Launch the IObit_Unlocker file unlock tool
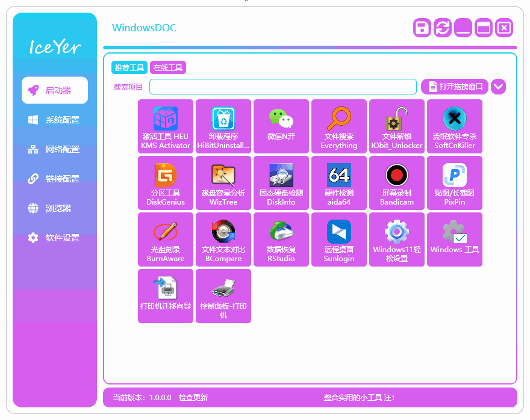The image size is (530, 420). click(397, 126)
